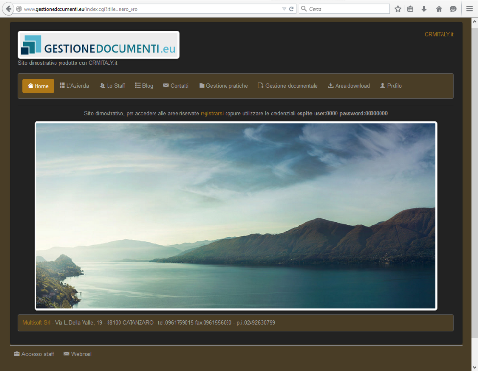Open the hamburger menu icon
Viewport: 478px width, 371px height.
click(469, 9)
